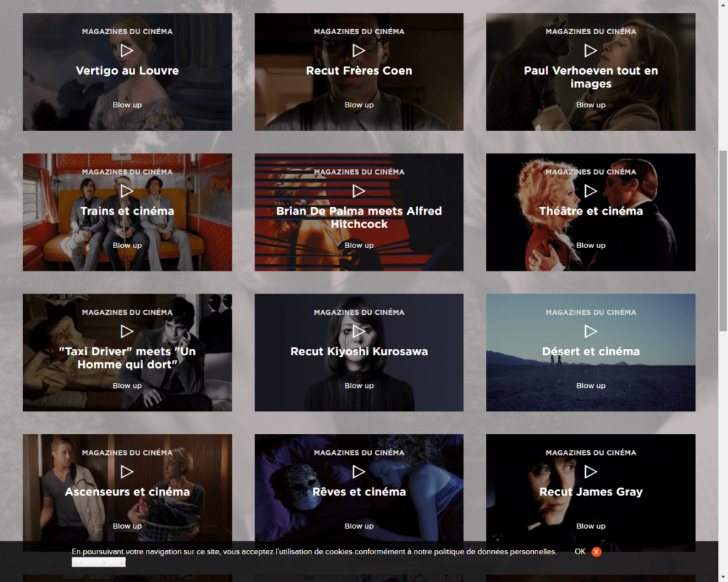
Task: Play the Désert et cinéma video
Action: point(591,331)
